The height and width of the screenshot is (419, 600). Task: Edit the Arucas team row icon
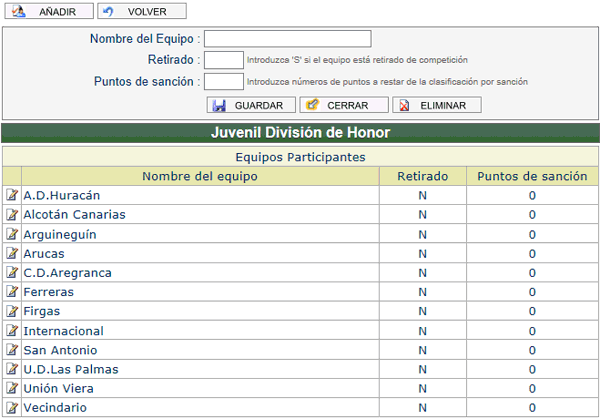(12, 253)
